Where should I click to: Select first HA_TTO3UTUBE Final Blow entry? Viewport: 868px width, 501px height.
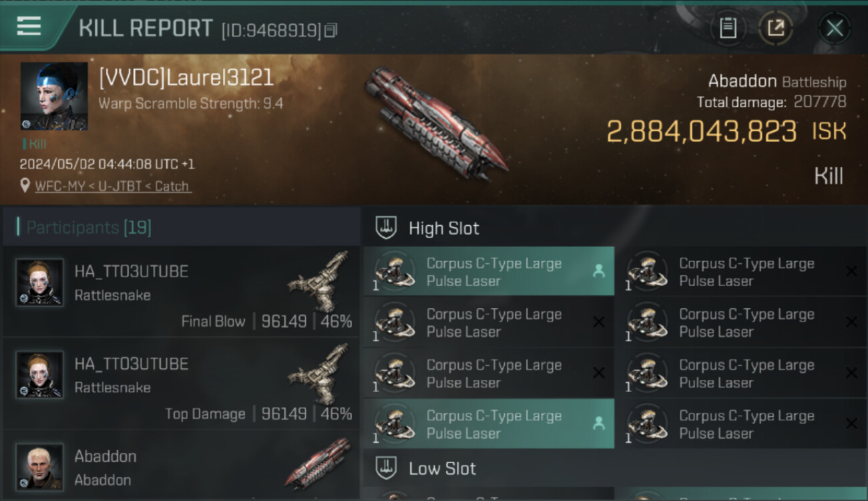[181, 291]
